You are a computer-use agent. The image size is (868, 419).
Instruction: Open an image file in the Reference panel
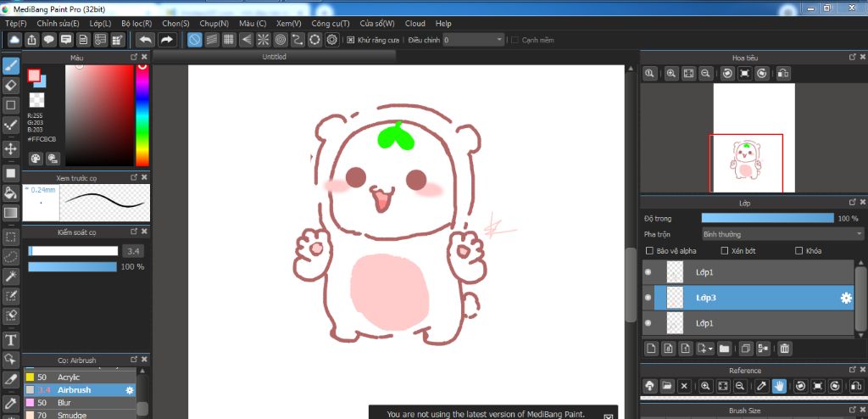point(667,386)
